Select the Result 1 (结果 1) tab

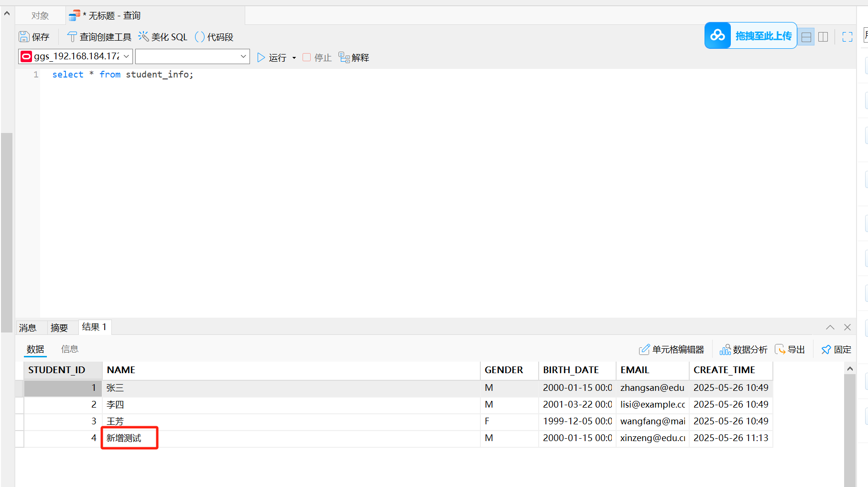coord(95,327)
